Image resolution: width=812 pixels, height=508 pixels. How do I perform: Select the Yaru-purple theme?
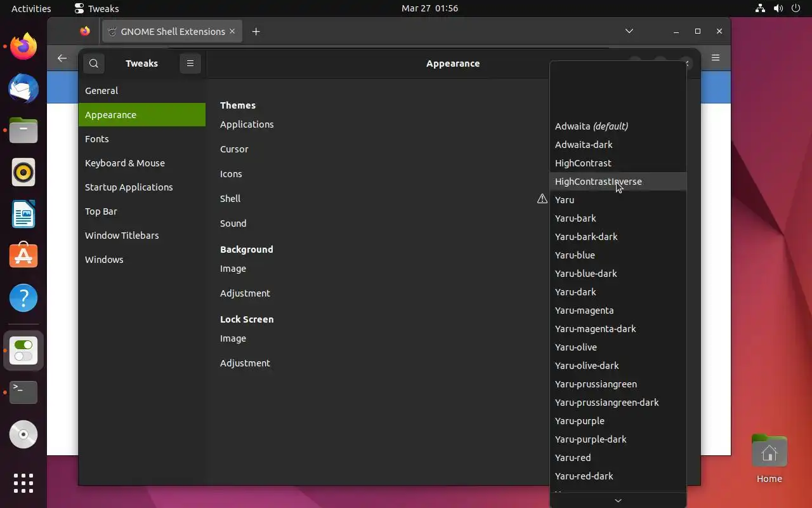tap(618, 421)
